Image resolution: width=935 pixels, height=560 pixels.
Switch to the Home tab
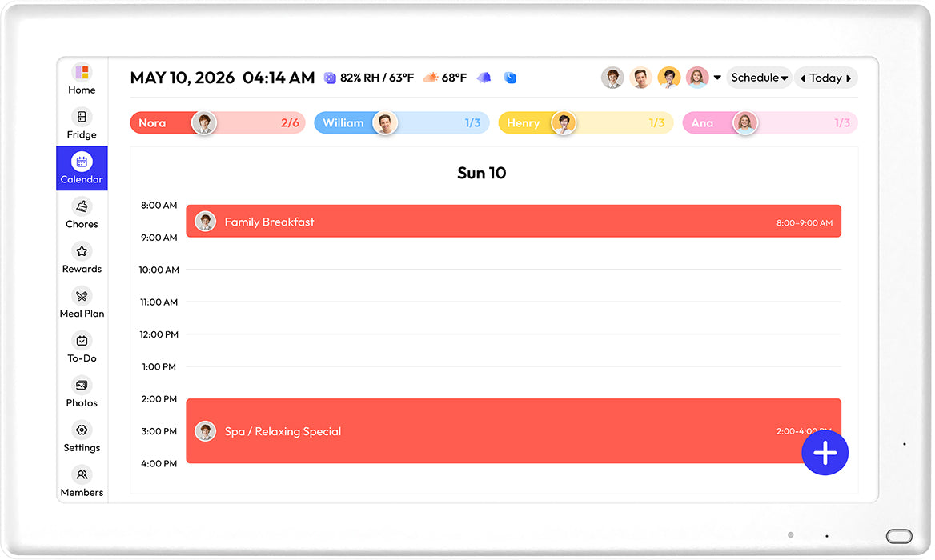(82, 79)
